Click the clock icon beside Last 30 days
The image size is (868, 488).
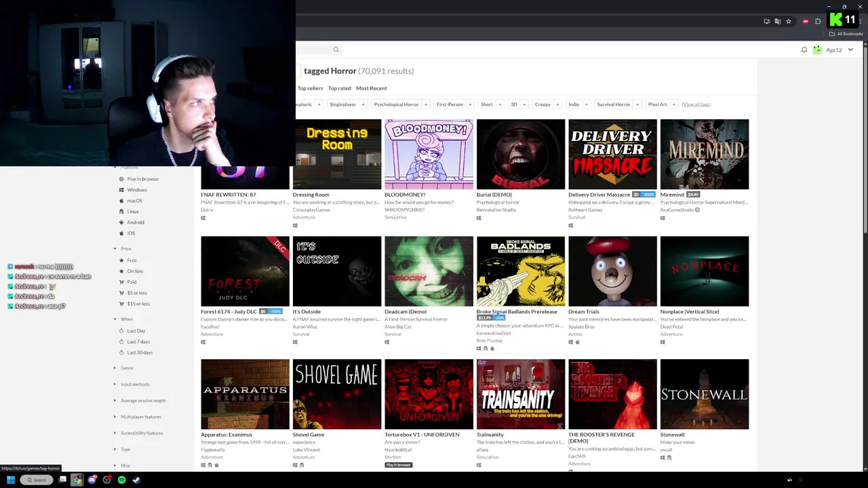pos(121,352)
